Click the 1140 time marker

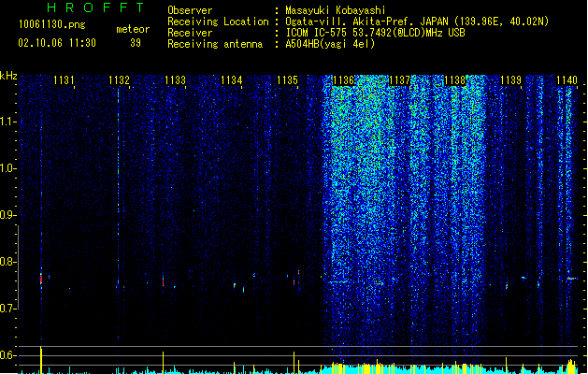pyautogui.click(x=566, y=80)
